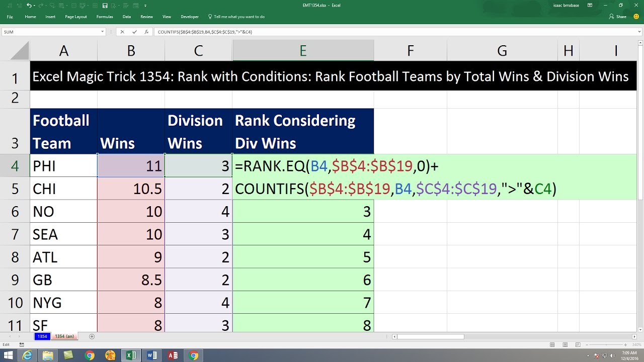Screen dimensions: 644x362
Task: Click the NYG team cell
Action: pos(63,303)
